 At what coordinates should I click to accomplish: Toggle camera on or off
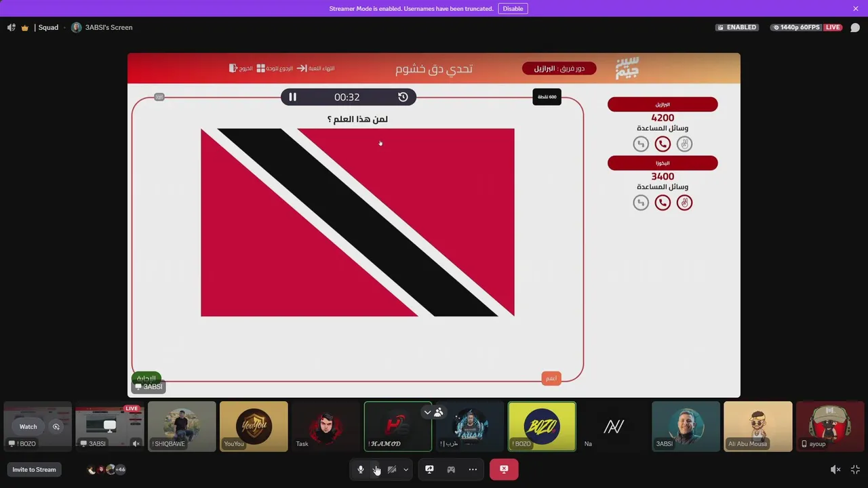coord(392,469)
